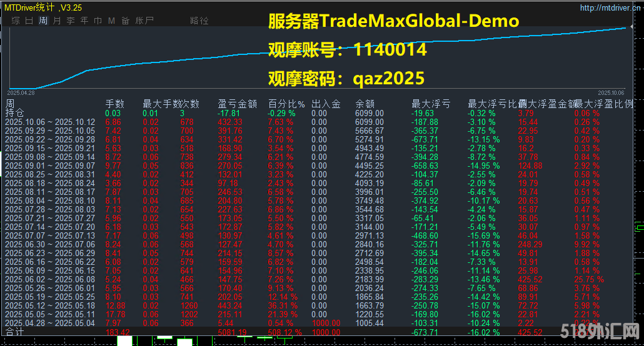
Task: Select week row 2025.05.19 ~ 2025.05.25
Action: click(x=50, y=297)
